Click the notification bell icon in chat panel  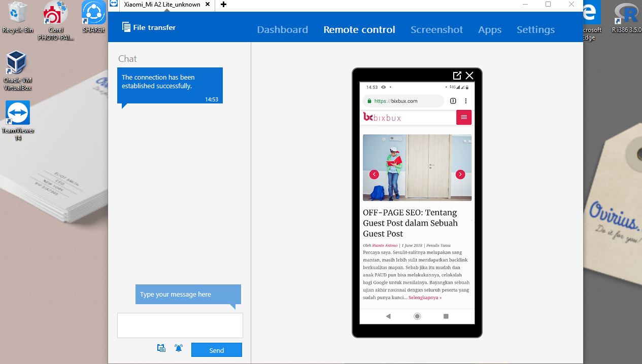point(178,348)
